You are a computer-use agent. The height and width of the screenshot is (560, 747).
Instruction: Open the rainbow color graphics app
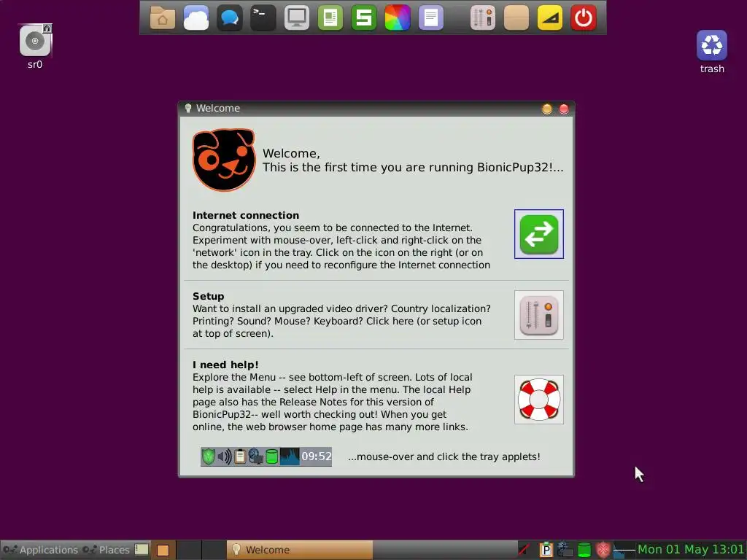point(398,18)
